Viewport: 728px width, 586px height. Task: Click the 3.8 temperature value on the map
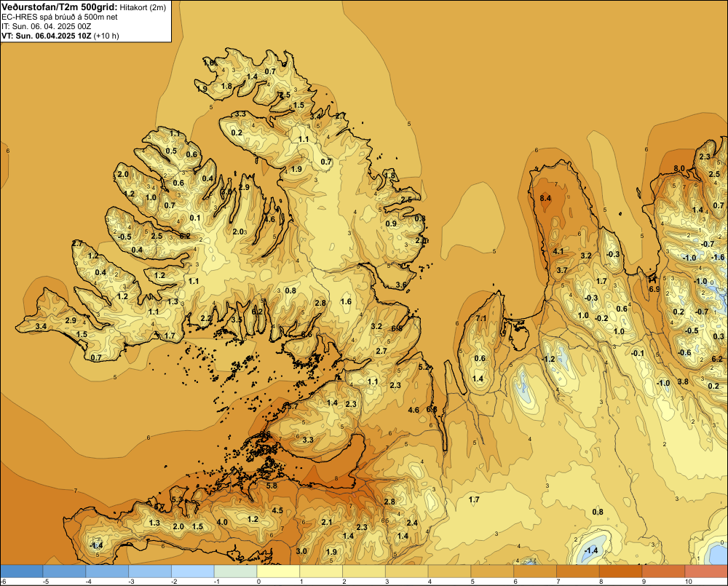point(683,381)
